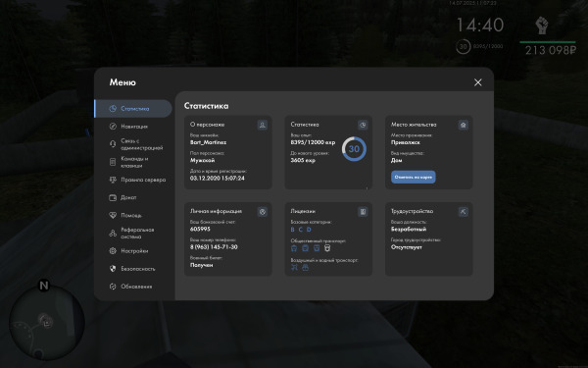Click the person icon in О персонаже card
This screenshot has height=368, width=588.
coord(262,125)
